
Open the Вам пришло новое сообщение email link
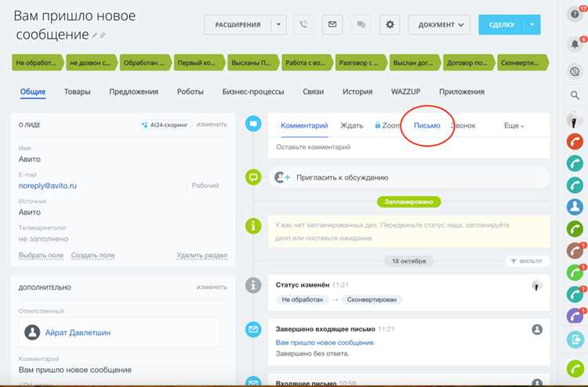point(325,342)
